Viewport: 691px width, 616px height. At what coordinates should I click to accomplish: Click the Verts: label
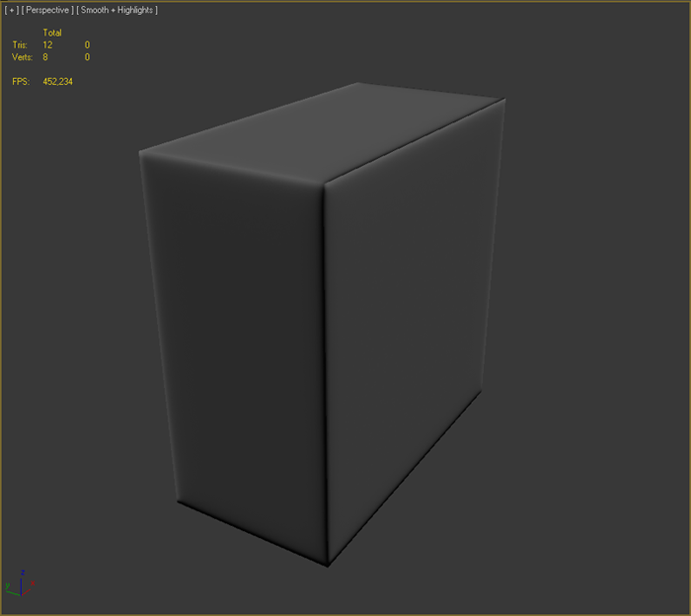[x=22, y=57]
